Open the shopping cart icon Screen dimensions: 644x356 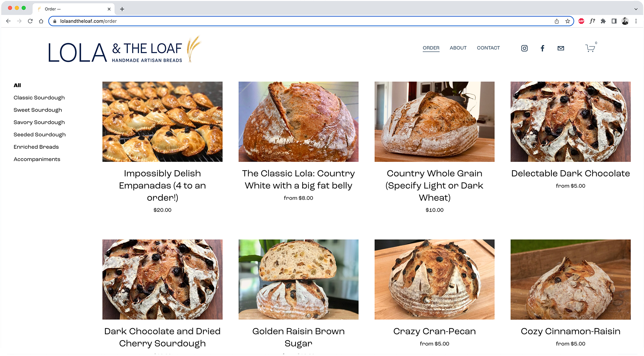590,48
